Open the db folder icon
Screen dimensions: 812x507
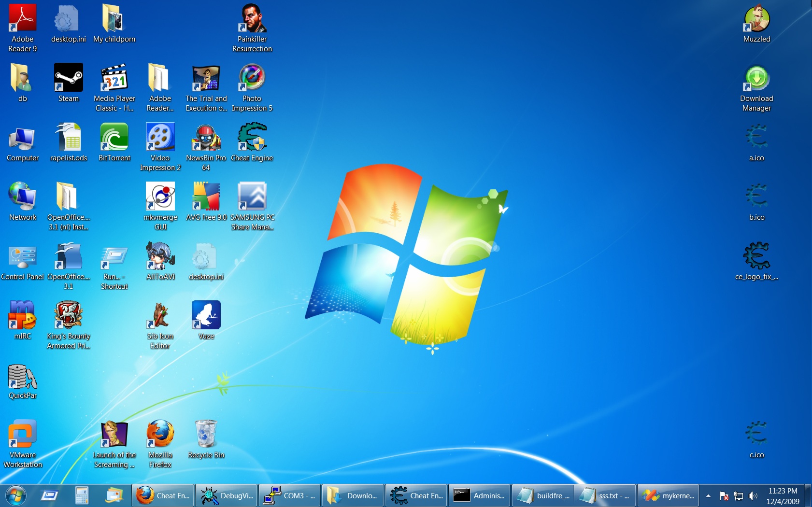click(23, 83)
